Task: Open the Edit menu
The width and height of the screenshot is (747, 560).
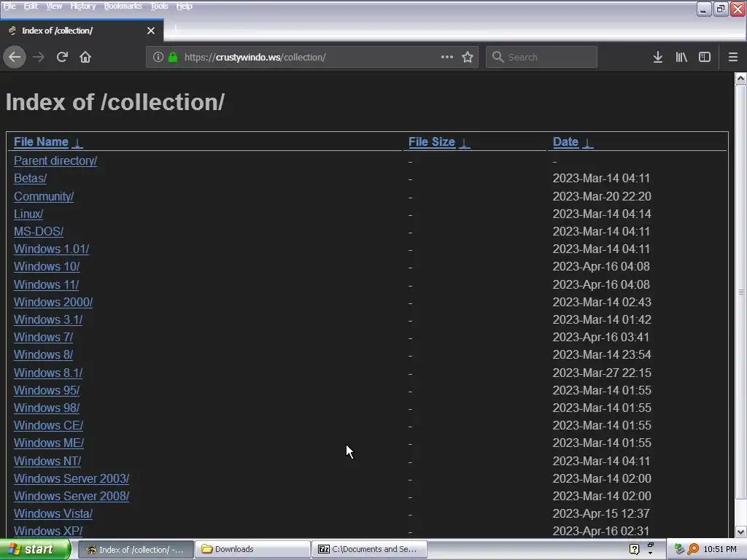Action: pyautogui.click(x=31, y=6)
